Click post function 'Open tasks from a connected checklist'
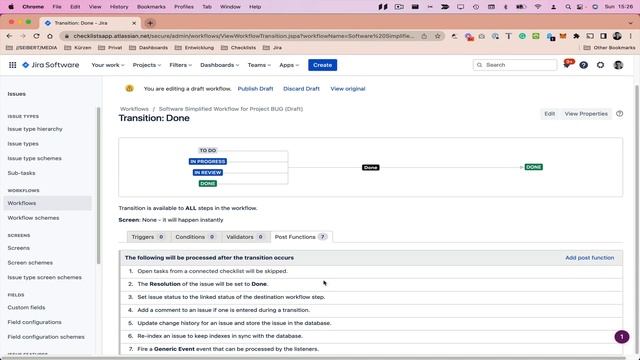 [x=371, y=271]
